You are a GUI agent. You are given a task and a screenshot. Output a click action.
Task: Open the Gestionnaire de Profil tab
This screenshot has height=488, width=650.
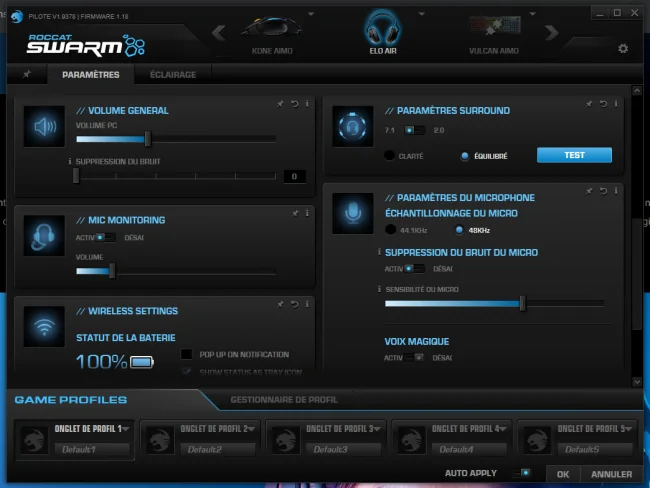[284, 400]
